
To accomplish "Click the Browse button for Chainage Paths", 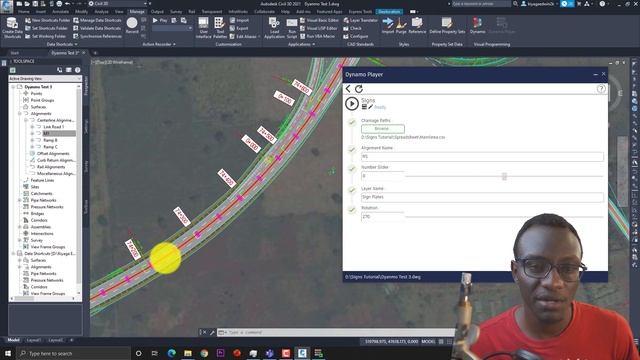I will click(x=383, y=129).
